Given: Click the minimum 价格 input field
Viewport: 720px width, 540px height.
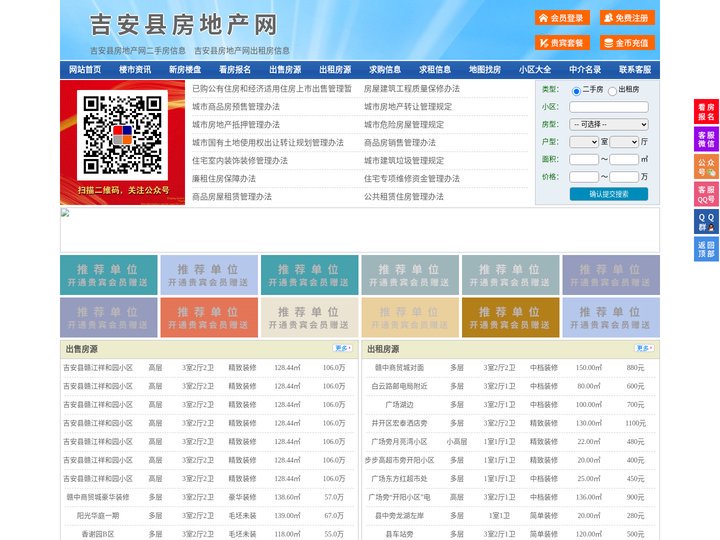Looking at the screenshot, I should (584, 177).
